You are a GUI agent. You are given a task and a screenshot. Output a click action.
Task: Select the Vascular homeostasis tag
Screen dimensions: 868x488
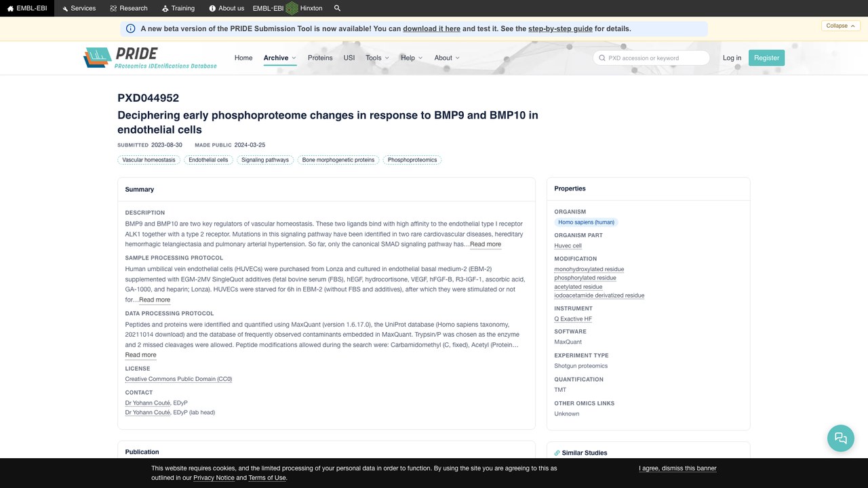[x=149, y=160]
